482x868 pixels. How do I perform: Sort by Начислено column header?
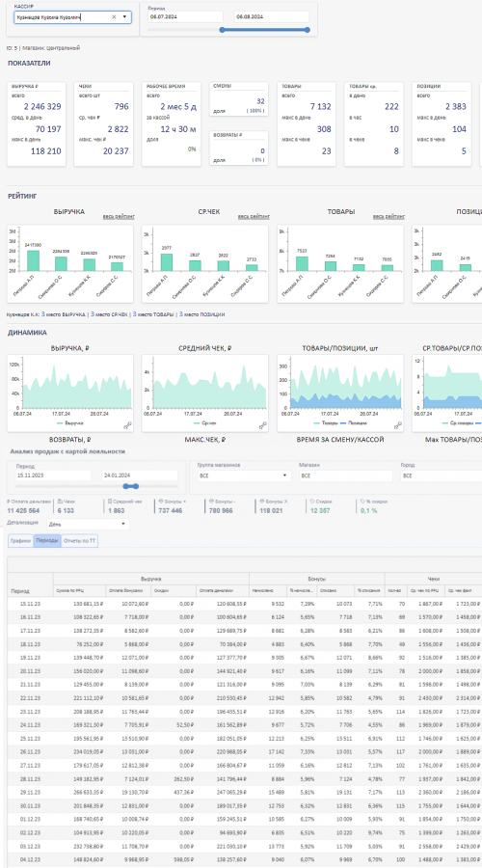pos(267,591)
